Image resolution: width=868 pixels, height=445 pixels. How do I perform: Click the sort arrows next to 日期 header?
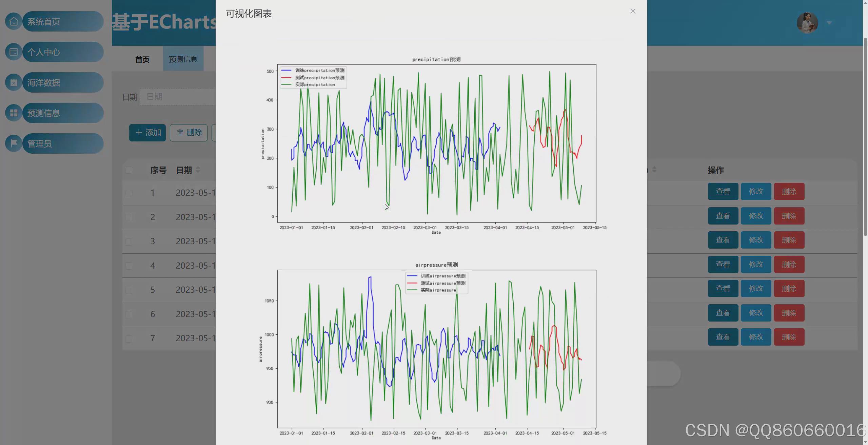[x=198, y=170]
